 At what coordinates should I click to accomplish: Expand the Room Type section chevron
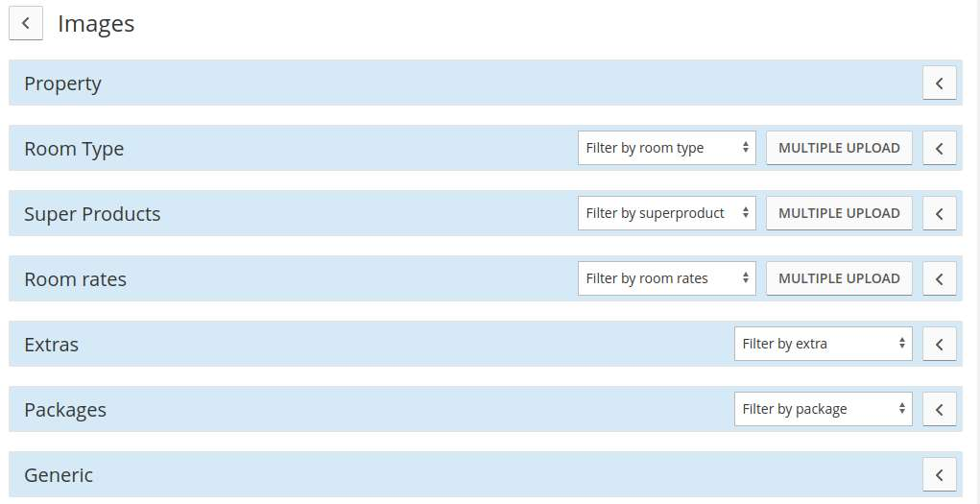[x=939, y=149]
